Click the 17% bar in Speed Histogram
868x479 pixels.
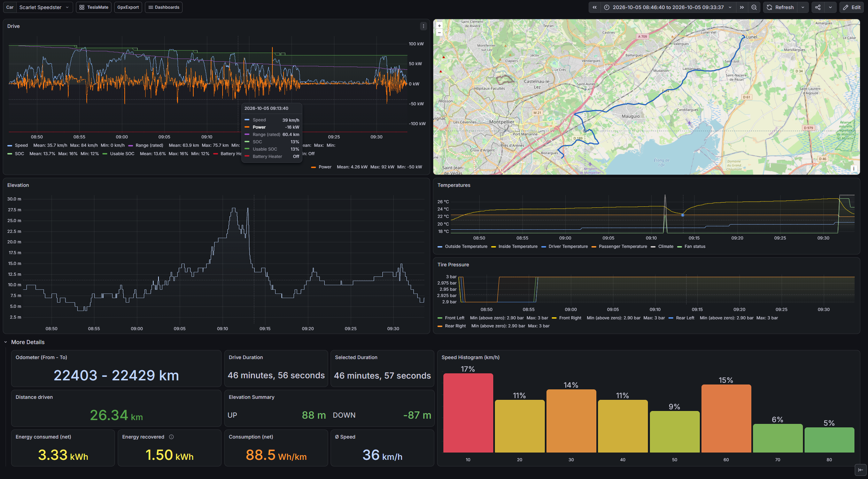click(468, 413)
